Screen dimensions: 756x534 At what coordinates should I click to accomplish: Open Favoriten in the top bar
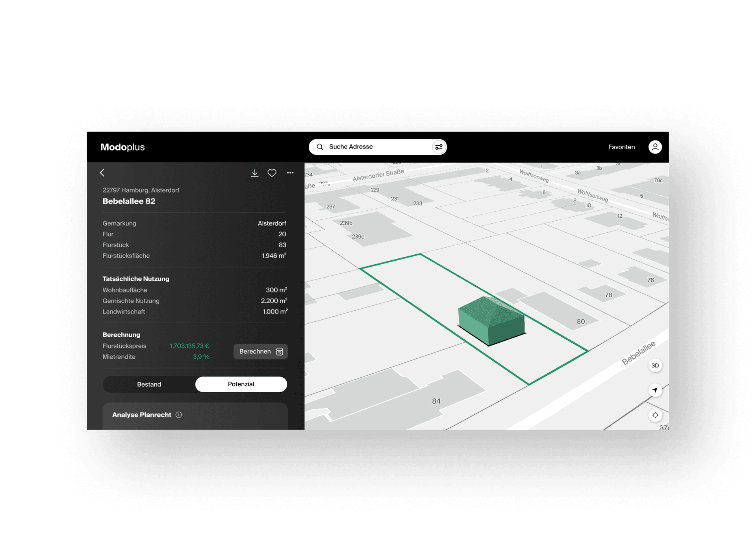(621, 147)
